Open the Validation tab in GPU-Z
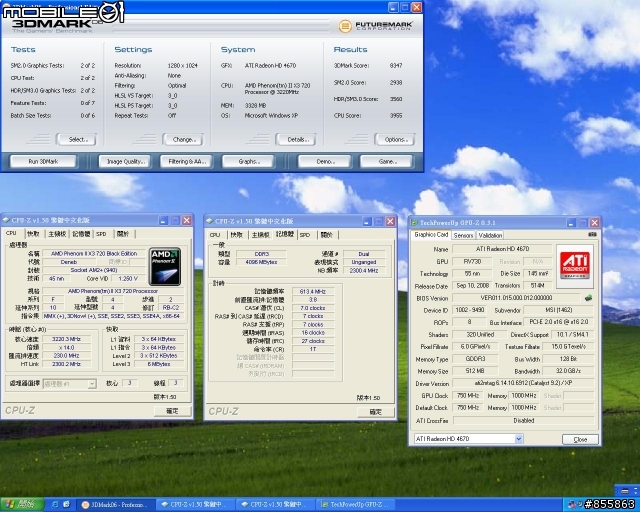 click(x=490, y=236)
